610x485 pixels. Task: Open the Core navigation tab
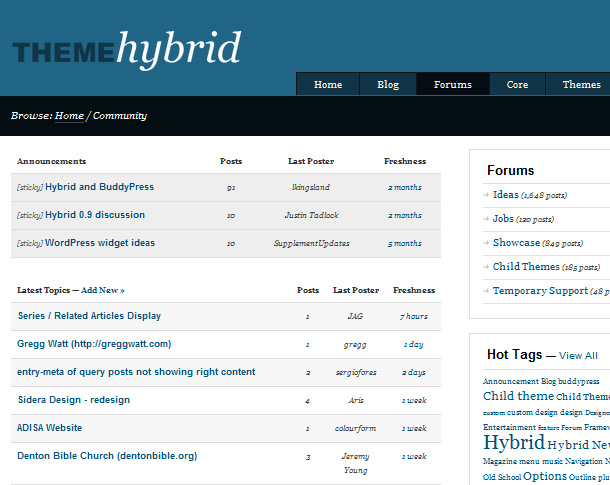(517, 84)
